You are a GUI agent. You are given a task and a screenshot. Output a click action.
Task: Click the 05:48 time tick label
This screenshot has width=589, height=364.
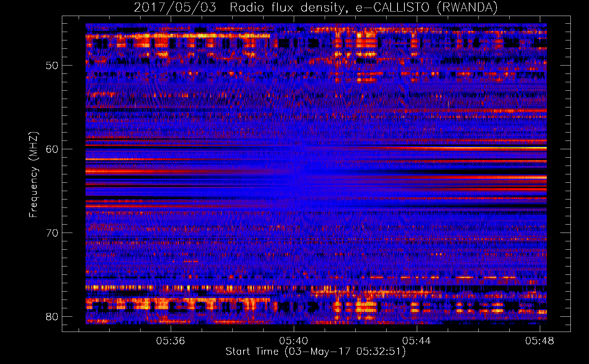[x=539, y=341]
